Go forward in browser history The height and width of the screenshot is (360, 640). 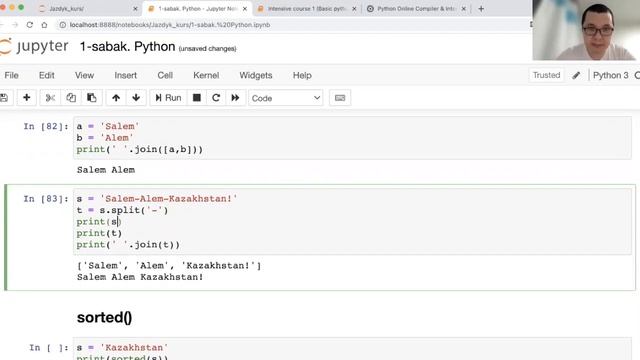coord(15,25)
